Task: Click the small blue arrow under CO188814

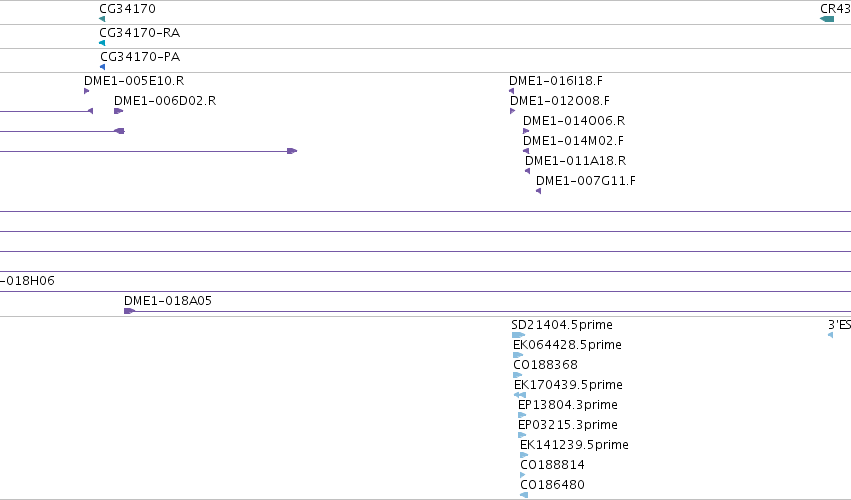Action: click(523, 475)
